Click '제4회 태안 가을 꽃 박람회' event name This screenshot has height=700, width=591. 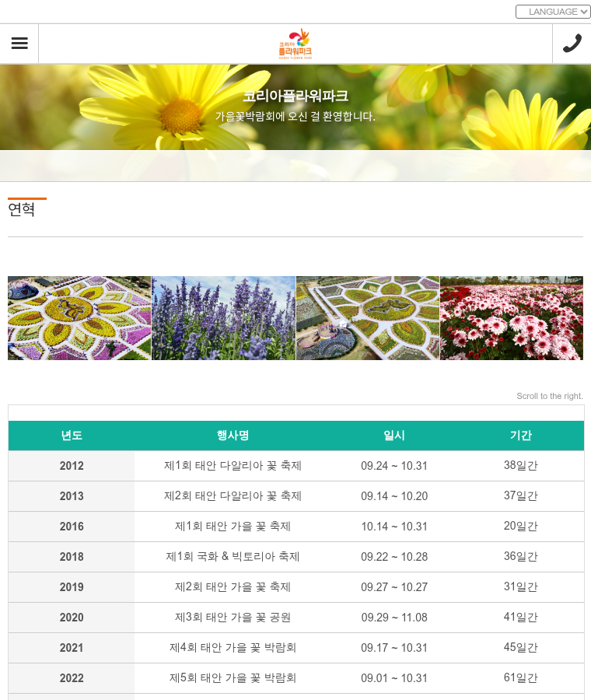233,648
